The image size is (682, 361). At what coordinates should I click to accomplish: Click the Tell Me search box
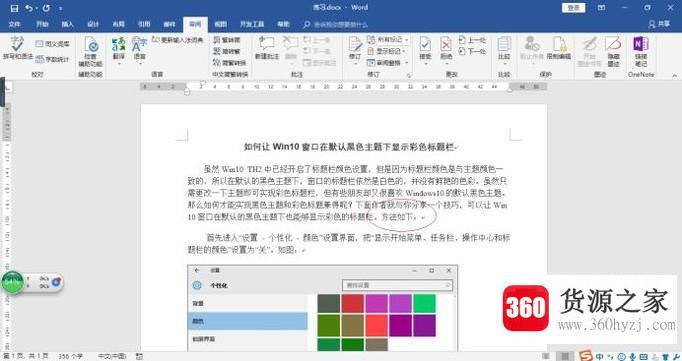[x=336, y=25]
